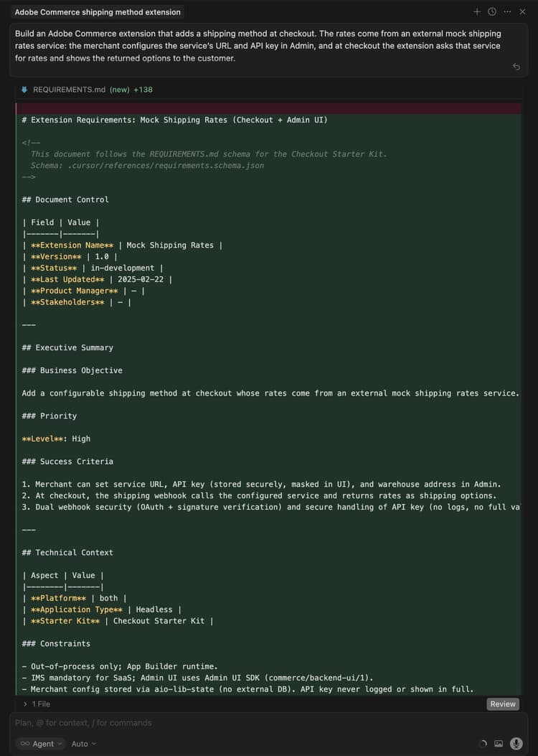Open the more options ellipsis menu

coord(507,11)
